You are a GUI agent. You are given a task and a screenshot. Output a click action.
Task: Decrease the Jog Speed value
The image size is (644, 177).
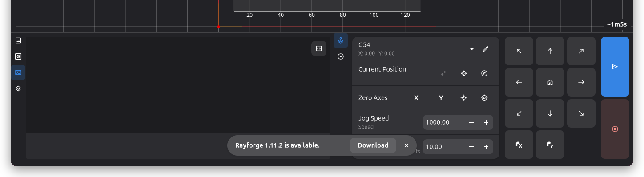pyautogui.click(x=471, y=122)
